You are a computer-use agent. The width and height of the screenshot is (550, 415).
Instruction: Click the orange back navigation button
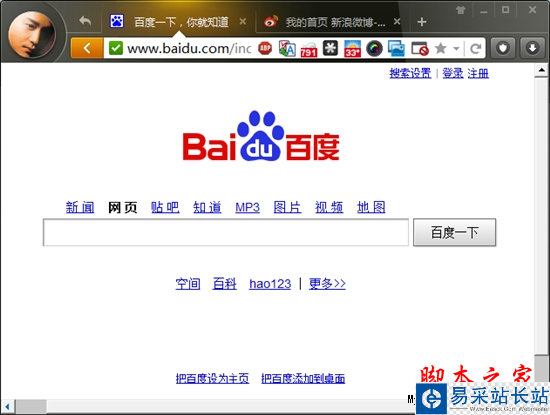(87, 48)
